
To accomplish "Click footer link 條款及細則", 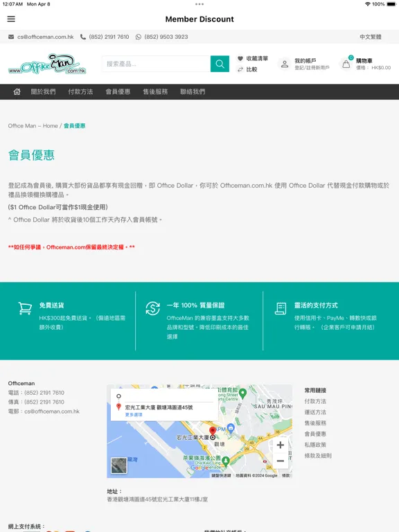I will (x=318, y=456).
